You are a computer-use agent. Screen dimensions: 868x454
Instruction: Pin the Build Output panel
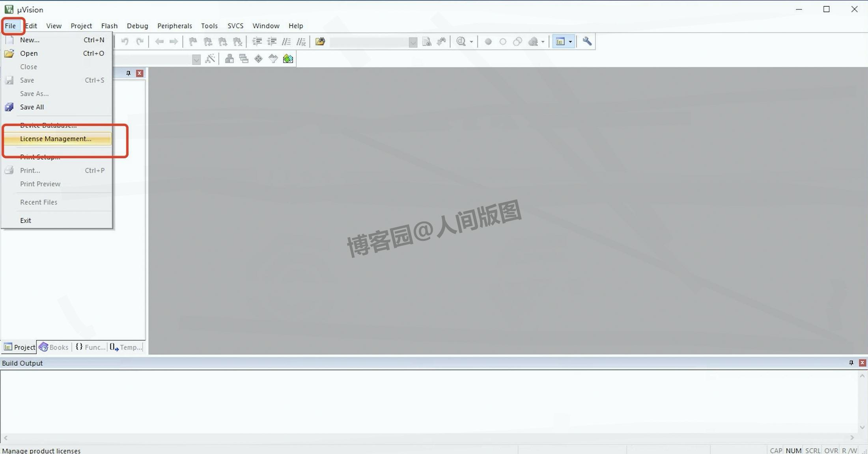coord(851,363)
